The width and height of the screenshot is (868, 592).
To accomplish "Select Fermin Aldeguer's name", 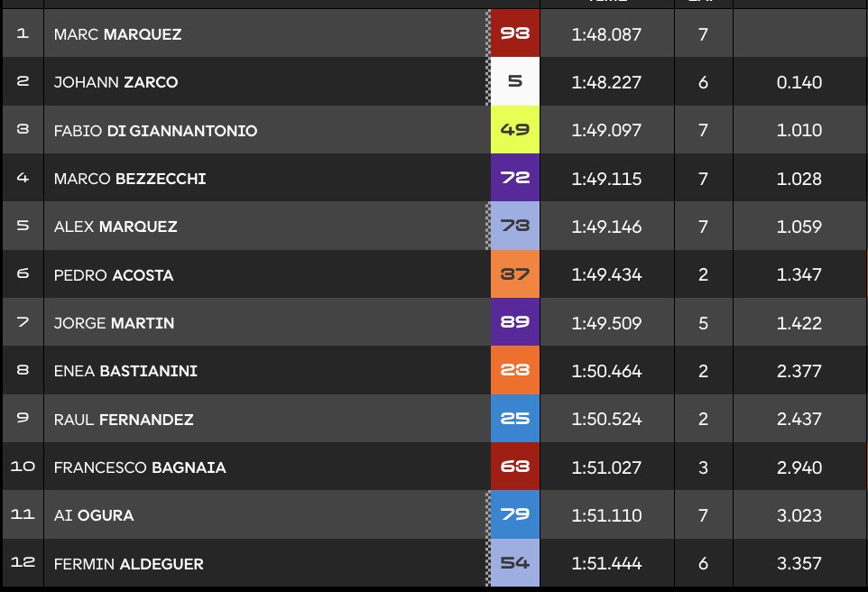I will (129, 564).
